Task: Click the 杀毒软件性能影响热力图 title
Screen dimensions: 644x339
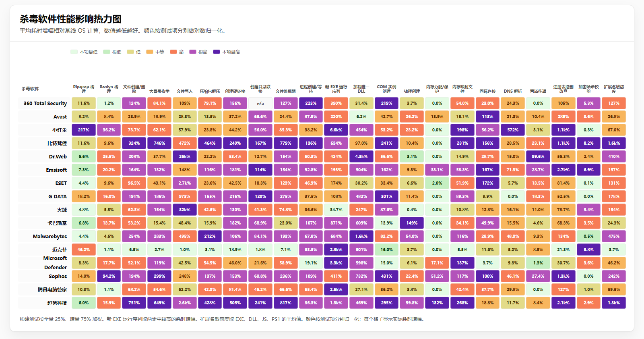Action: click(x=71, y=19)
